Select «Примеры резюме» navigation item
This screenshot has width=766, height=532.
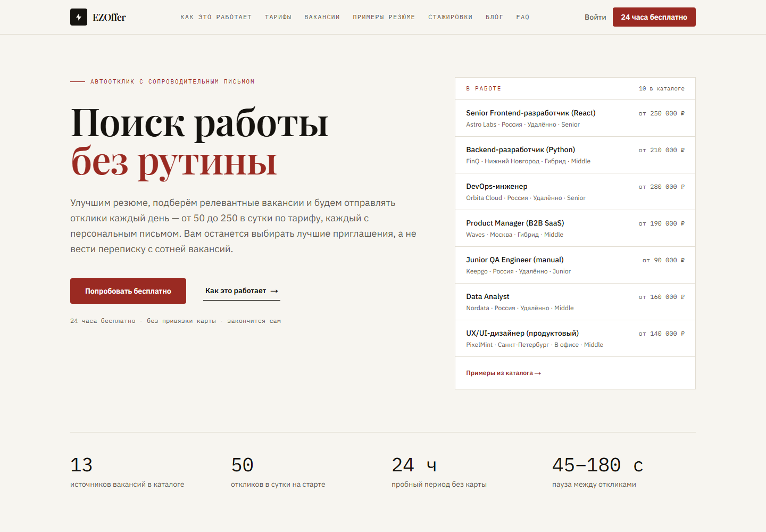(x=384, y=17)
